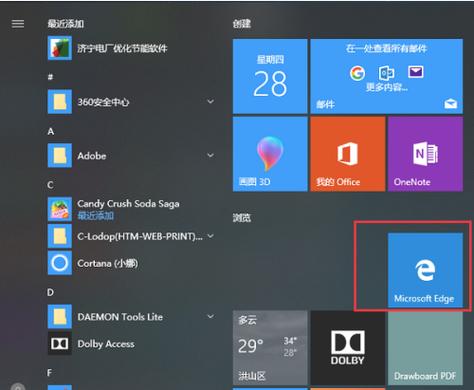The height and width of the screenshot is (390, 474).
Task: Expand the DAEMON Tools Lite folder chevron
Action: 211,316
